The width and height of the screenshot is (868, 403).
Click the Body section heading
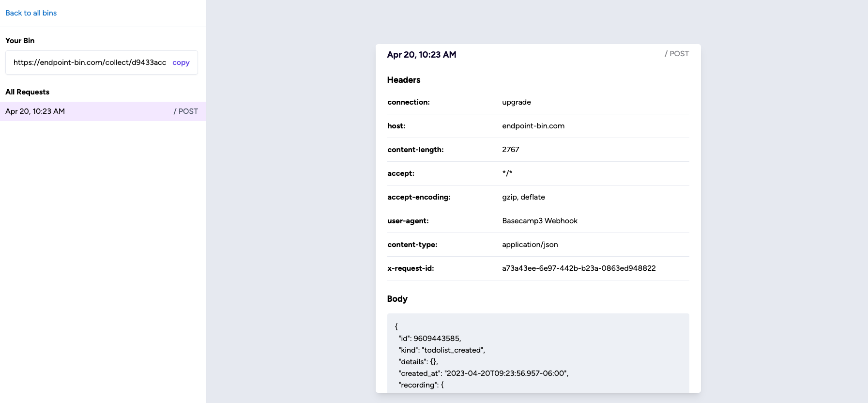[x=397, y=299]
